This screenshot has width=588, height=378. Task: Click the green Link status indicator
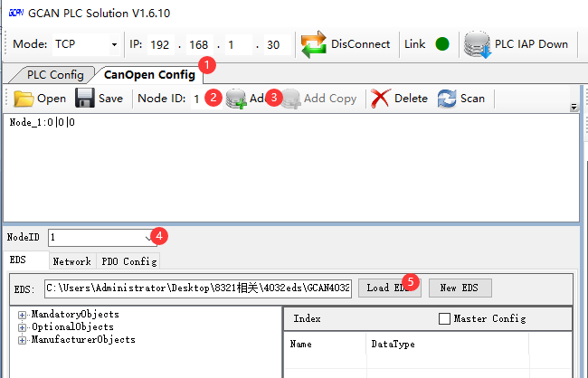tap(442, 44)
